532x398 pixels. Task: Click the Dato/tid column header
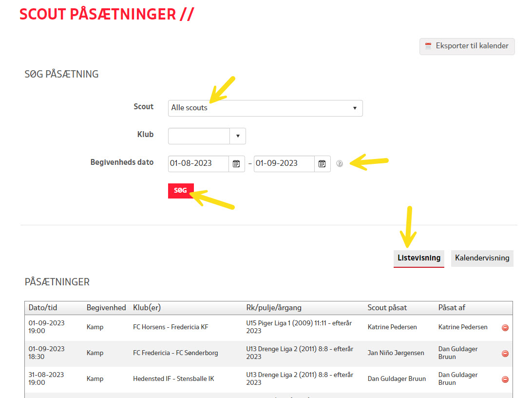tap(43, 308)
